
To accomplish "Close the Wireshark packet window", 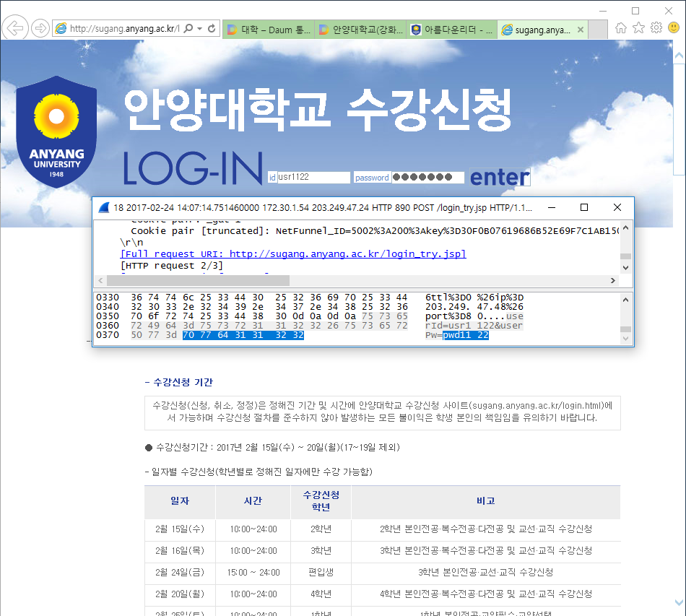I will [617, 207].
